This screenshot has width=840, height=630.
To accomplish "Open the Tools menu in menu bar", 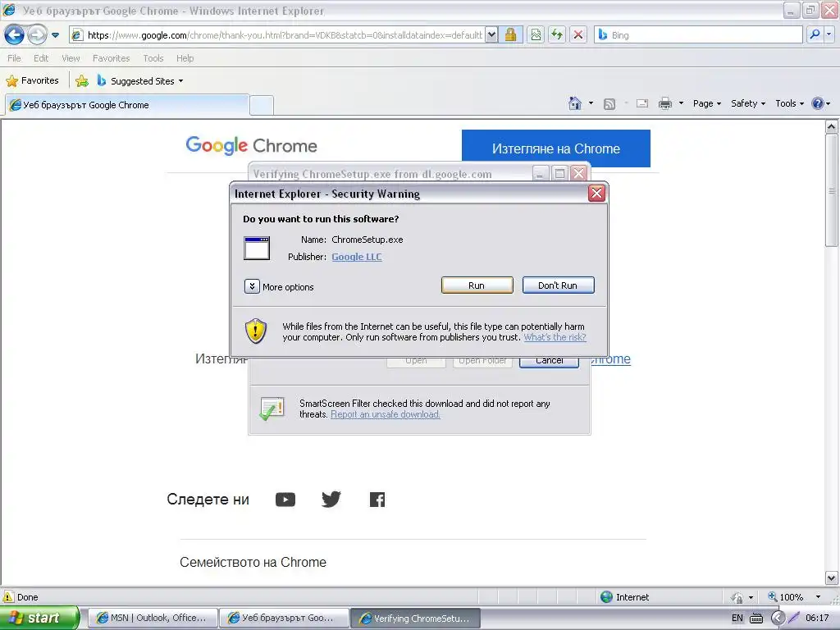I will (153, 58).
